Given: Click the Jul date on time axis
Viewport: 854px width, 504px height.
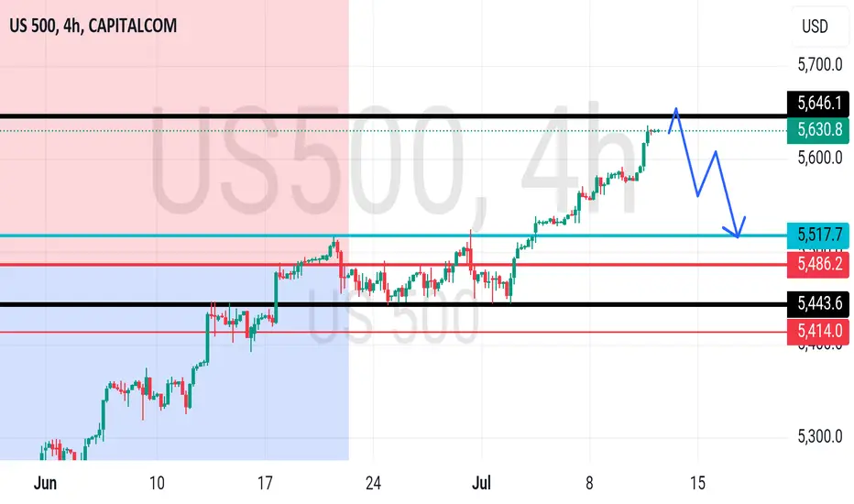Looking at the screenshot, I should pos(481,483).
